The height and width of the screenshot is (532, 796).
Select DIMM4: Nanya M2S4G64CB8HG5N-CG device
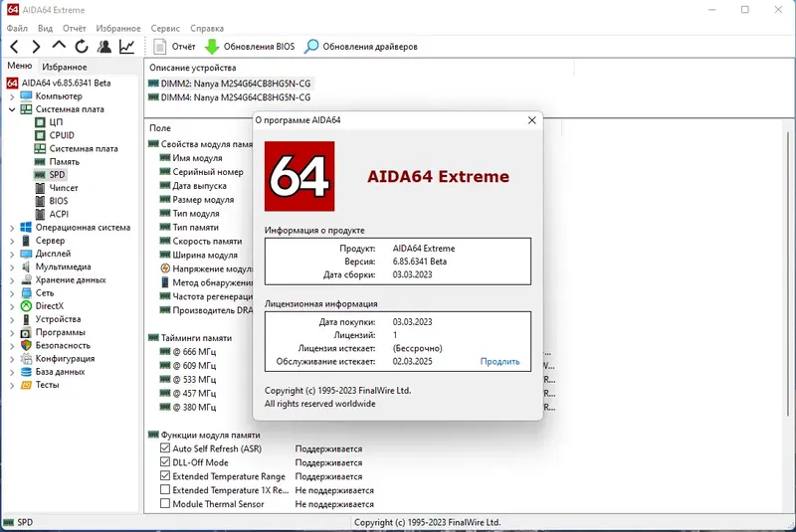click(230, 96)
